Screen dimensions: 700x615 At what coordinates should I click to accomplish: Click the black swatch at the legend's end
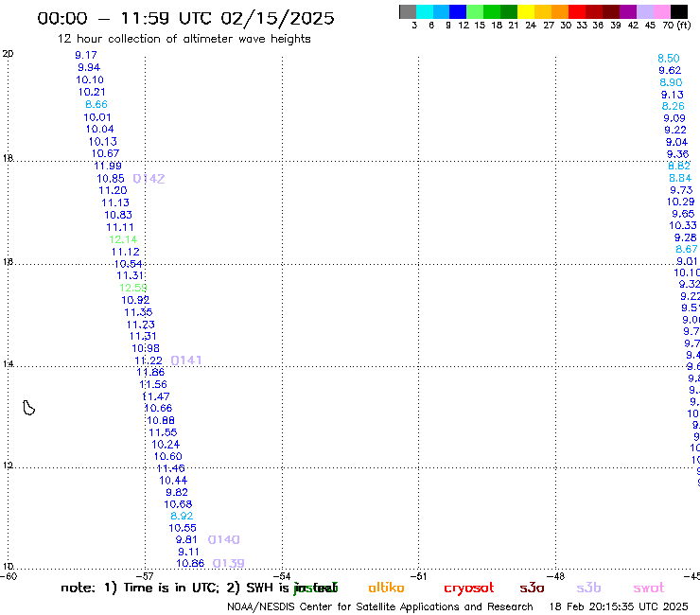click(x=679, y=11)
